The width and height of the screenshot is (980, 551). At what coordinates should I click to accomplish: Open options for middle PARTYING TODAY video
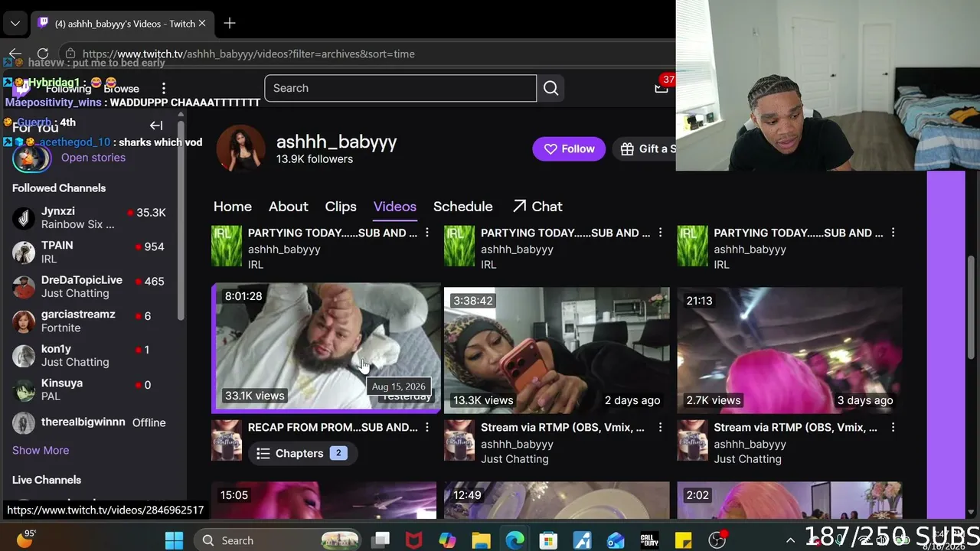coord(660,233)
